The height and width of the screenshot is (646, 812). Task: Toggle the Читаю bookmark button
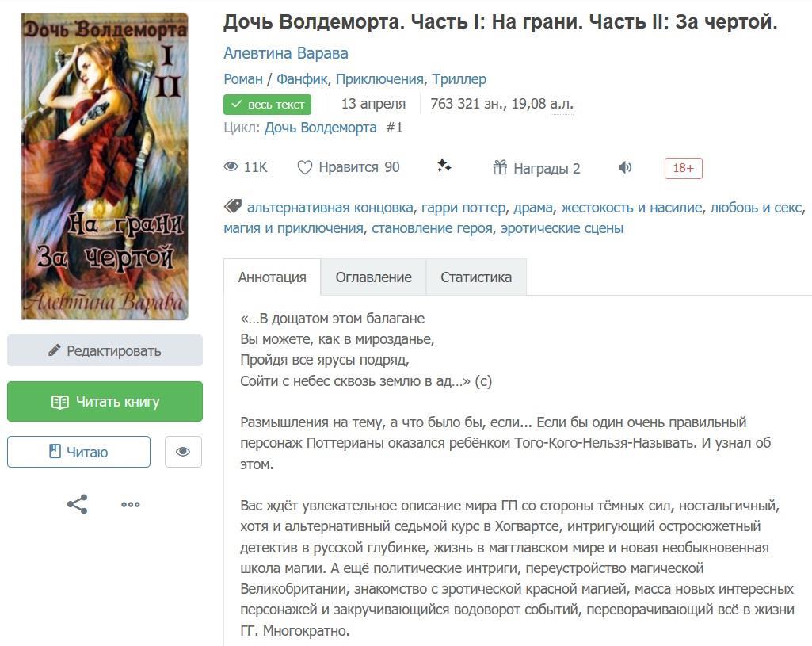point(78,452)
